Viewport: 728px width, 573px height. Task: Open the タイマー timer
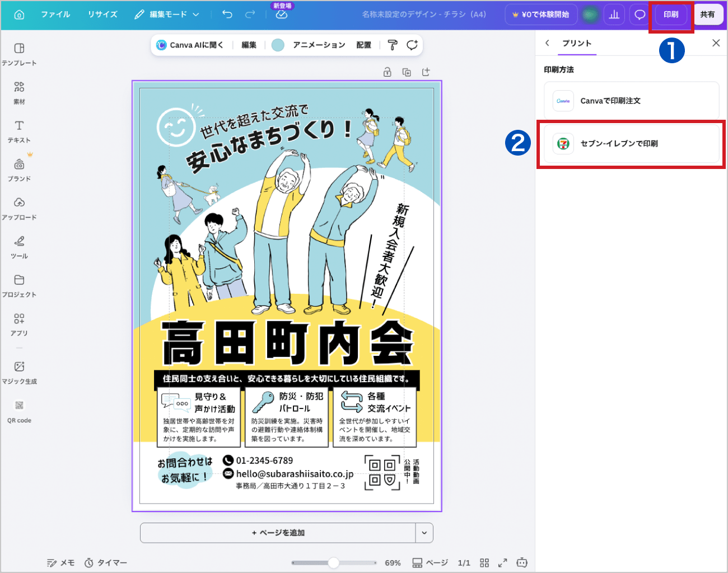106,563
